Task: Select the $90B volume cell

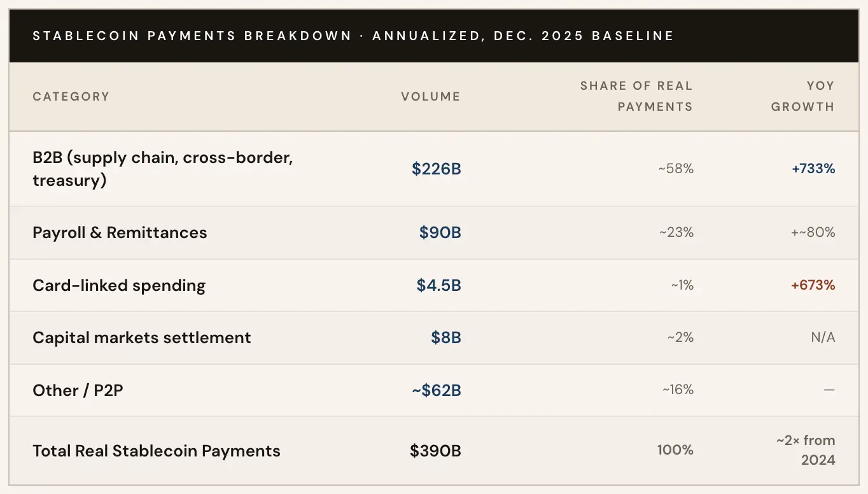Action: point(440,232)
